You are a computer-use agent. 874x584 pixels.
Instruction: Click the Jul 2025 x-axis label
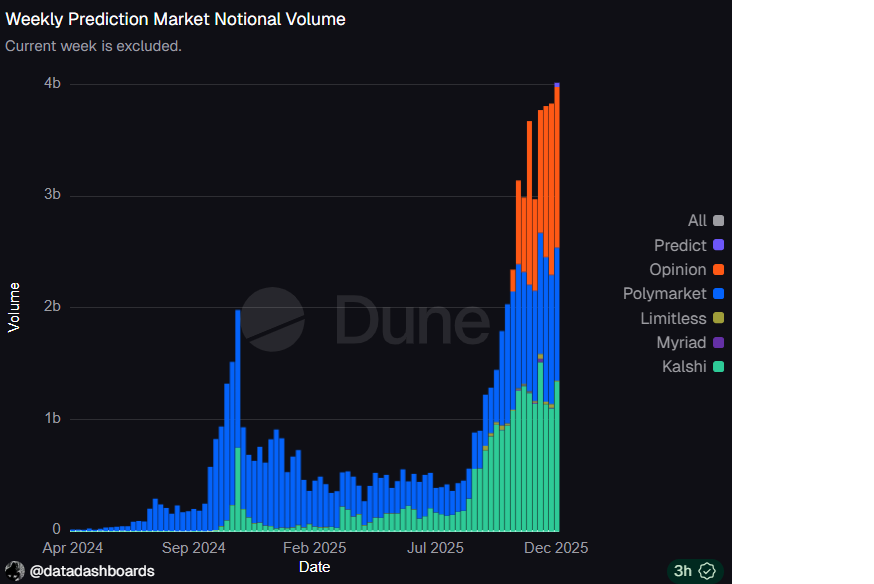pyautogui.click(x=435, y=548)
